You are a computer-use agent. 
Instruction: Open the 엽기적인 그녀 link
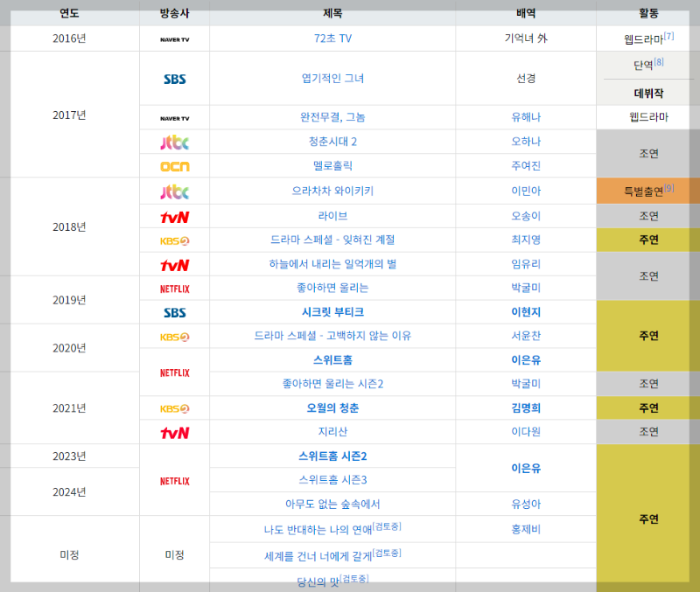pos(332,79)
